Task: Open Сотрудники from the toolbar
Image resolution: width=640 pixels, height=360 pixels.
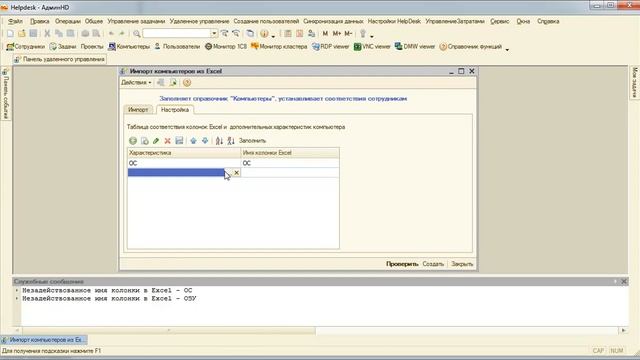Action: coord(26,47)
